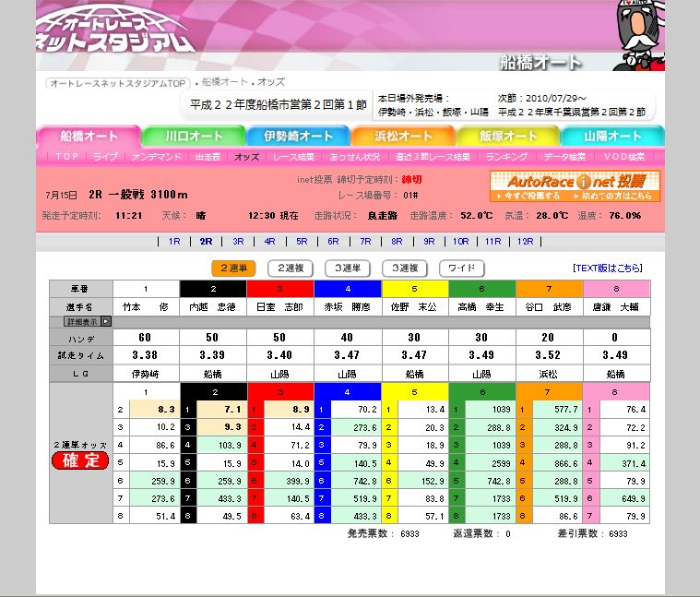Image resolution: width=700 pixels, height=597 pixels.
Task: Go to race 2R in race list
Action: [x=207, y=242]
